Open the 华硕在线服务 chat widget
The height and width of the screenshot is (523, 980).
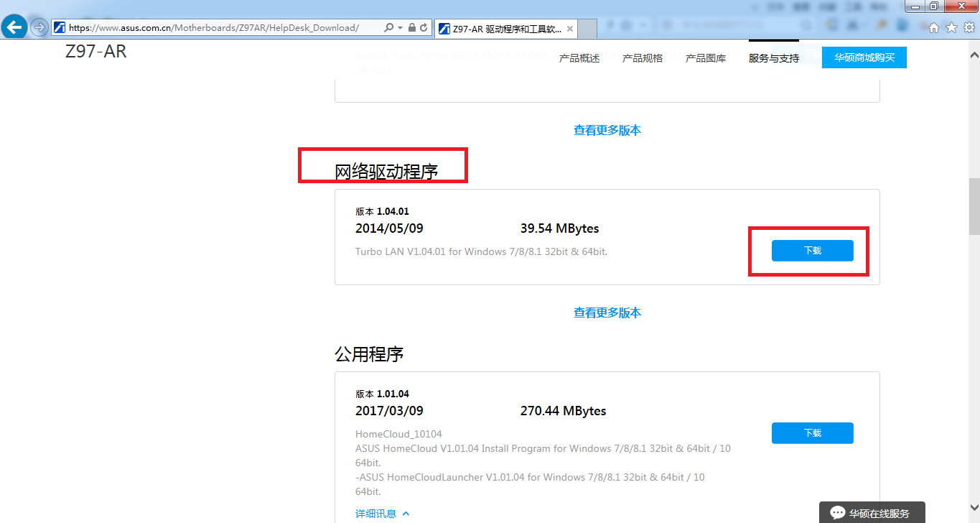872,513
